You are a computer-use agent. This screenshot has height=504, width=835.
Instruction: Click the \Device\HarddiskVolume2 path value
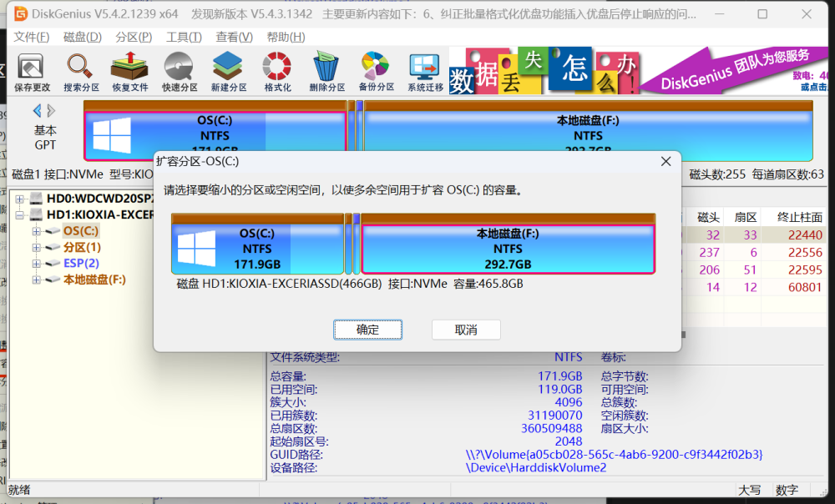click(536, 468)
